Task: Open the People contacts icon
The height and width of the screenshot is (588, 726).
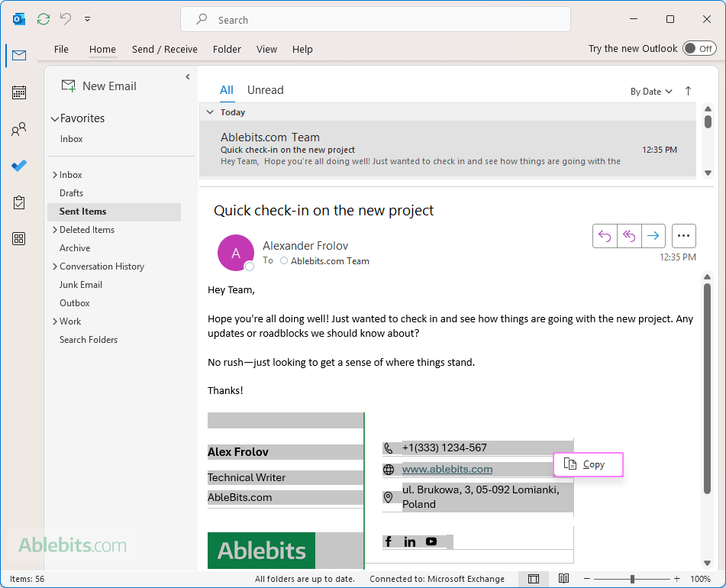Action: point(19,129)
